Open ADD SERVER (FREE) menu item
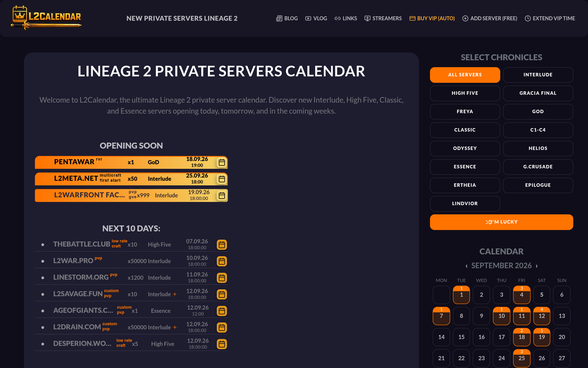The width and height of the screenshot is (588, 368). 490,18
